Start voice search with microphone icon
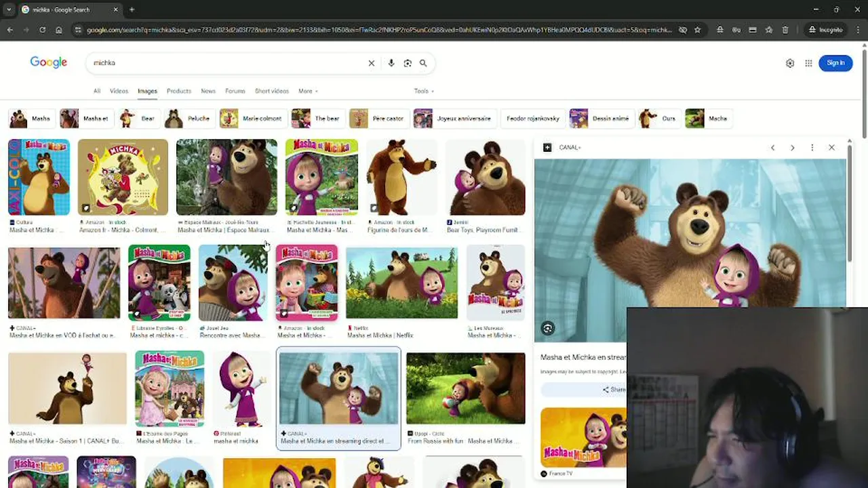The height and width of the screenshot is (488, 868). 391,63
